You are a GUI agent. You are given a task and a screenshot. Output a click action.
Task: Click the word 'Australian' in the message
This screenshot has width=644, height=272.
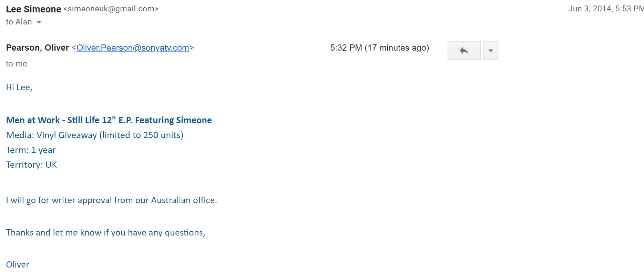pos(171,200)
